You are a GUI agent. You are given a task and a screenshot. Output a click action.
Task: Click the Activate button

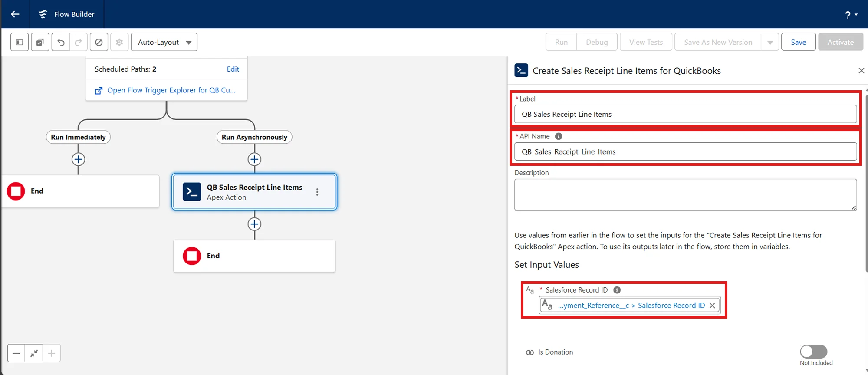click(x=840, y=42)
